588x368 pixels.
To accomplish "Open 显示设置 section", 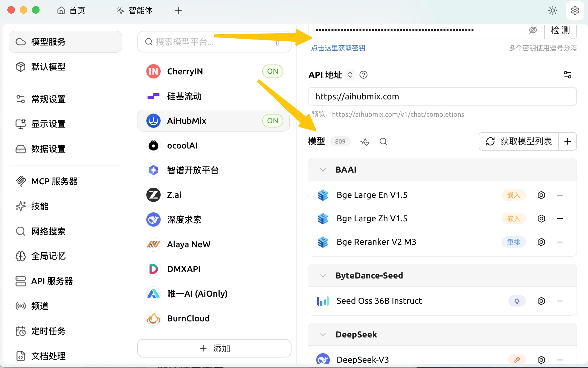I will 65,124.
